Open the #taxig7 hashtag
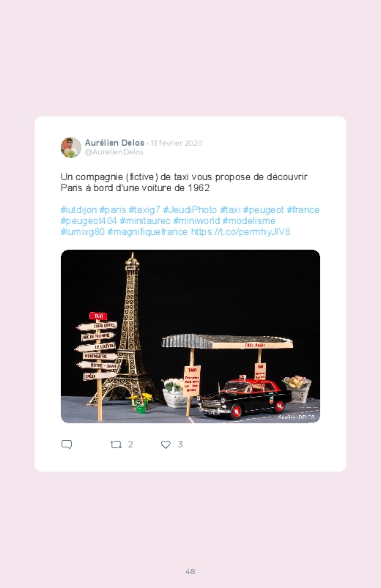Image resolution: width=381 pixels, height=588 pixels. click(144, 209)
